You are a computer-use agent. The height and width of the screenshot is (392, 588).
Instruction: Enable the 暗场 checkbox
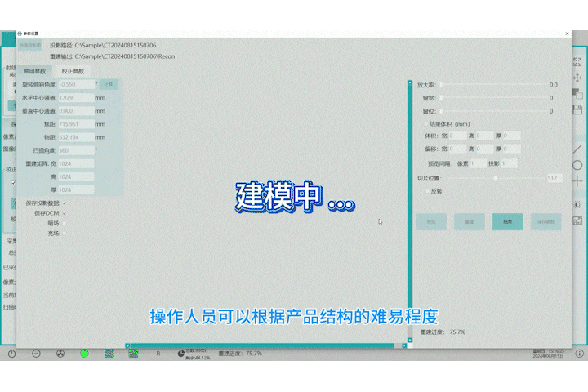click(x=65, y=223)
